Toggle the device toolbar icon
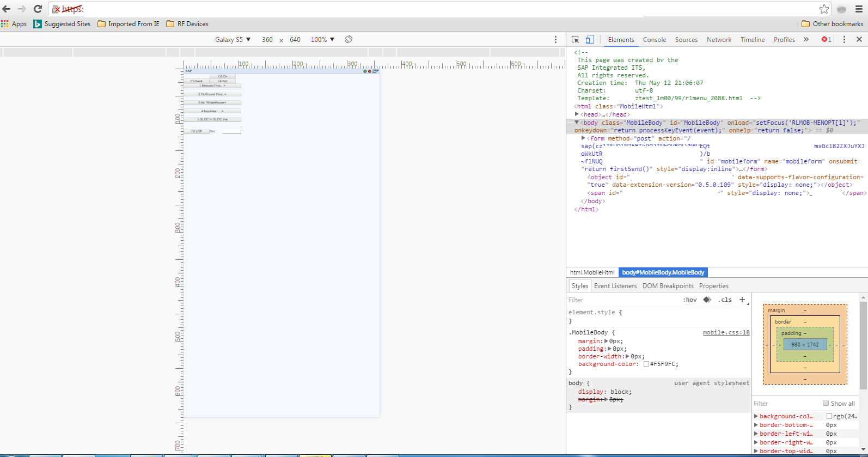 pyautogui.click(x=590, y=39)
